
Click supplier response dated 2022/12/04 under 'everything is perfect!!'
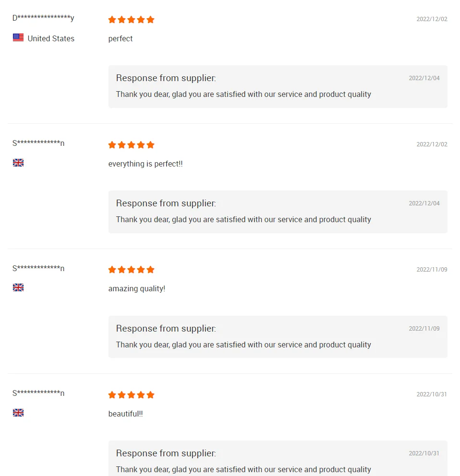243,219
